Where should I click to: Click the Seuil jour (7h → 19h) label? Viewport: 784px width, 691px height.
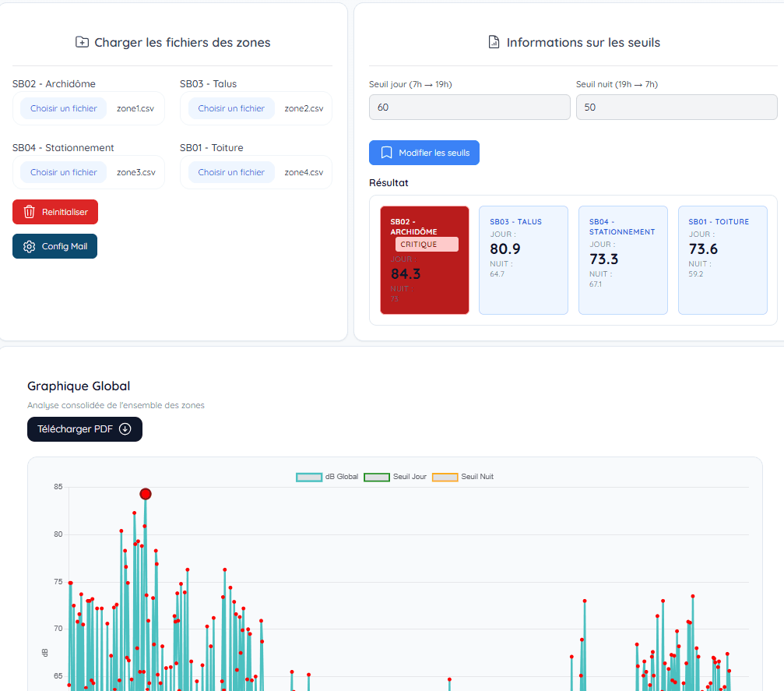pyautogui.click(x=410, y=84)
